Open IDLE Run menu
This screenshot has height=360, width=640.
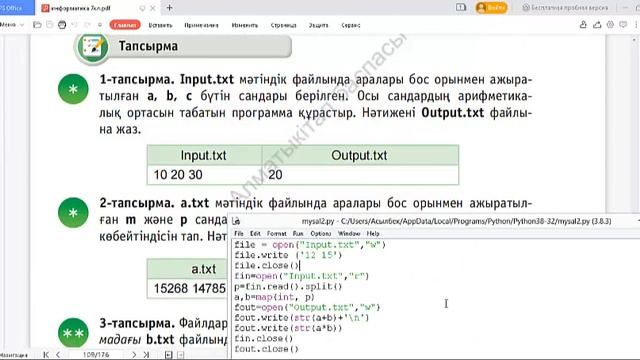(x=298, y=233)
